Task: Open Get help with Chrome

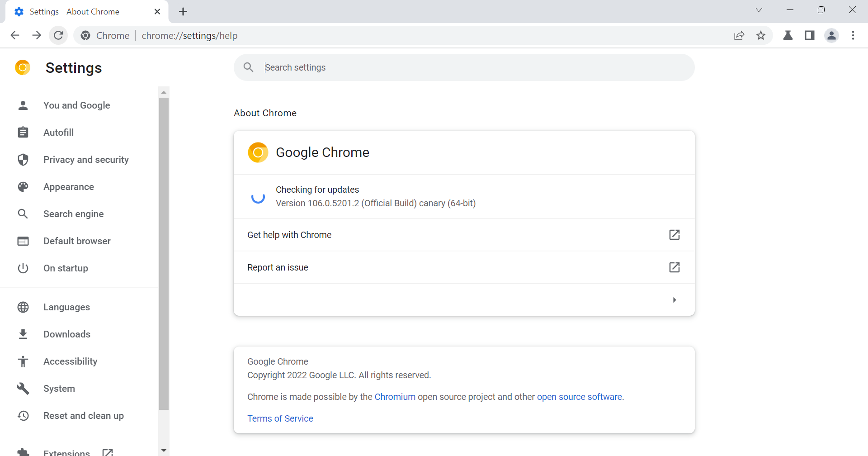Action: (464, 235)
